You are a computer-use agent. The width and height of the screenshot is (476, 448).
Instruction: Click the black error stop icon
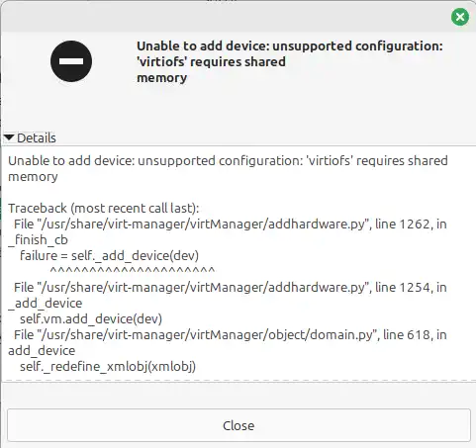tap(71, 61)
